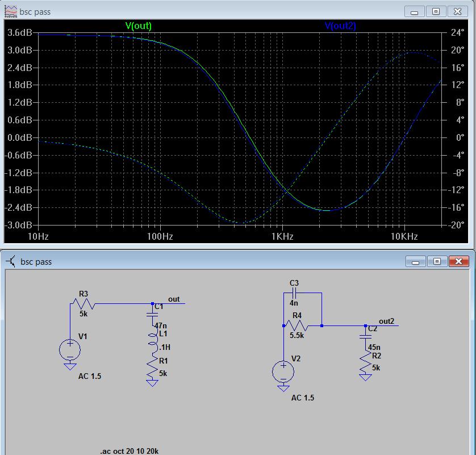Click the .ac oct 20 10 20k directive
The image size is (476, 455).
tap(130, 451)
